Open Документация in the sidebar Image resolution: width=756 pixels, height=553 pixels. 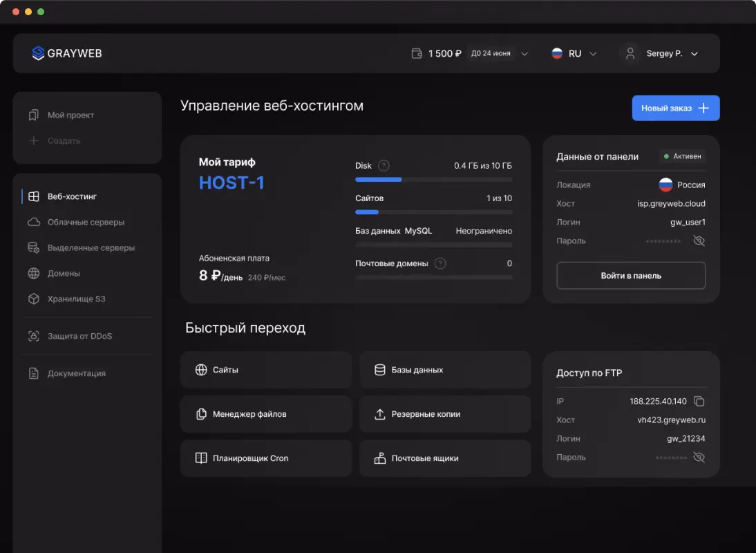[87, 373]
